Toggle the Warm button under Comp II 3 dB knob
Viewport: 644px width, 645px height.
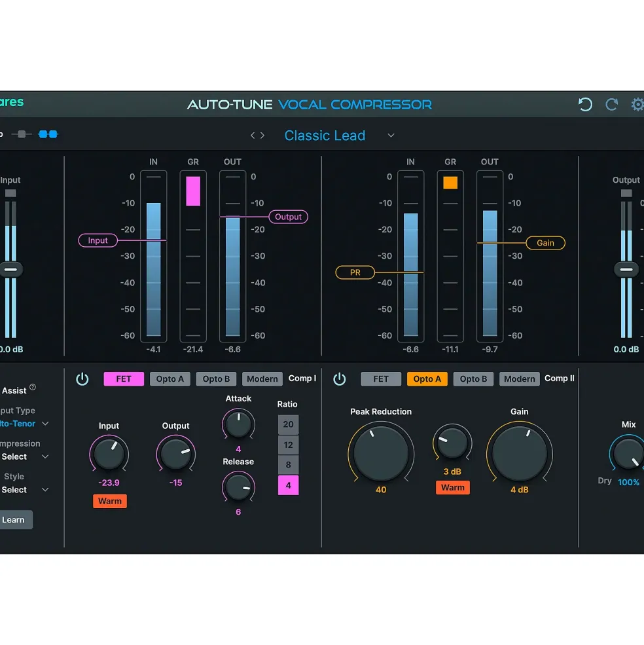pyautogui.click(x=453, y=487)
